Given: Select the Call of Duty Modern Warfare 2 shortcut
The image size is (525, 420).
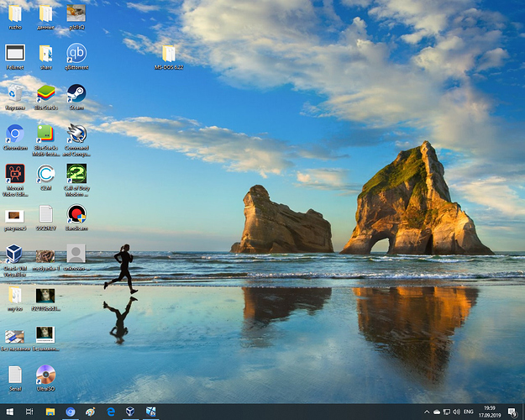Looking at the screenshot, I should [76, 180].
